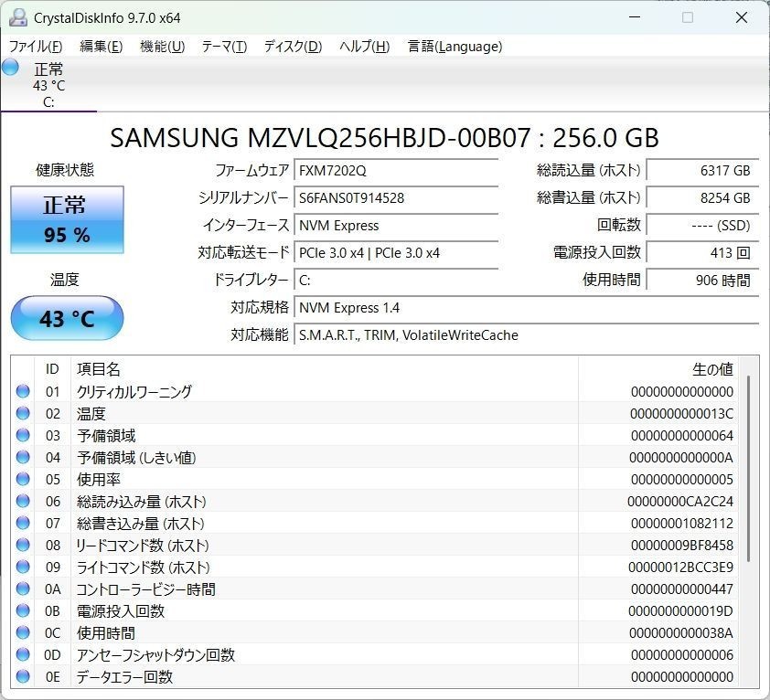770x700 pixels.
Task: Click rotation rate value ---- (SSD)
Action: (x=702, y=226)
